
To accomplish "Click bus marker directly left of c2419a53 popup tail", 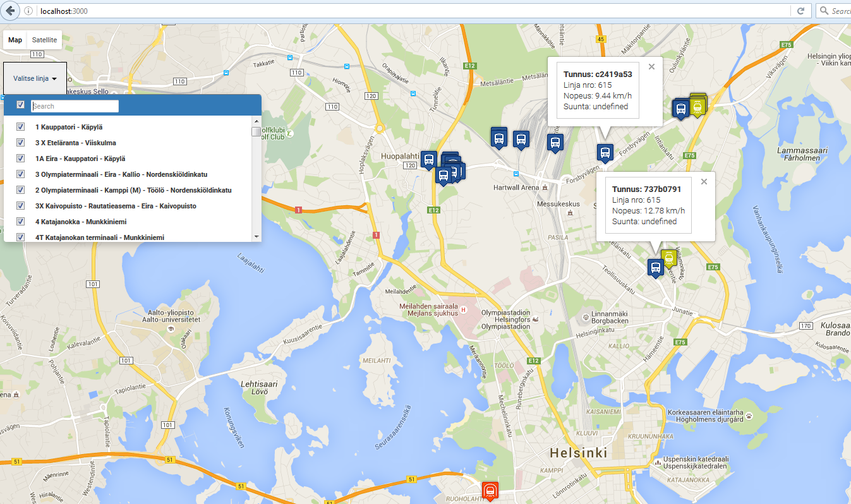I will pyautogui.click(x=555, y=143).
